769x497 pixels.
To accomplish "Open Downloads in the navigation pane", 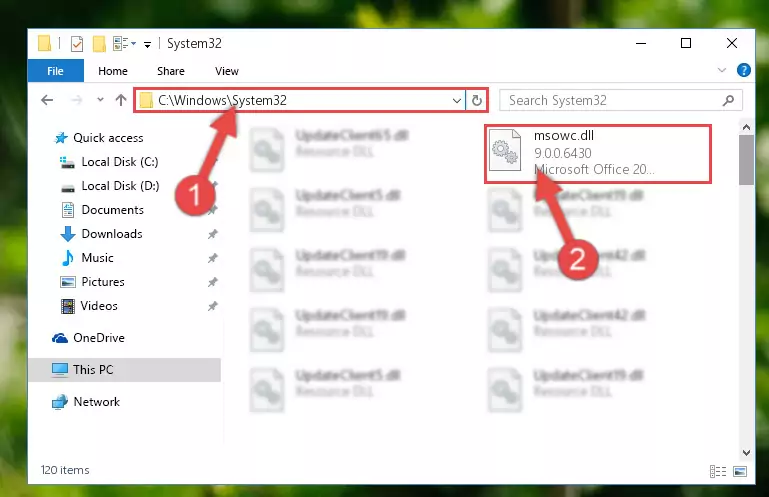I will (x=112, y=234).
